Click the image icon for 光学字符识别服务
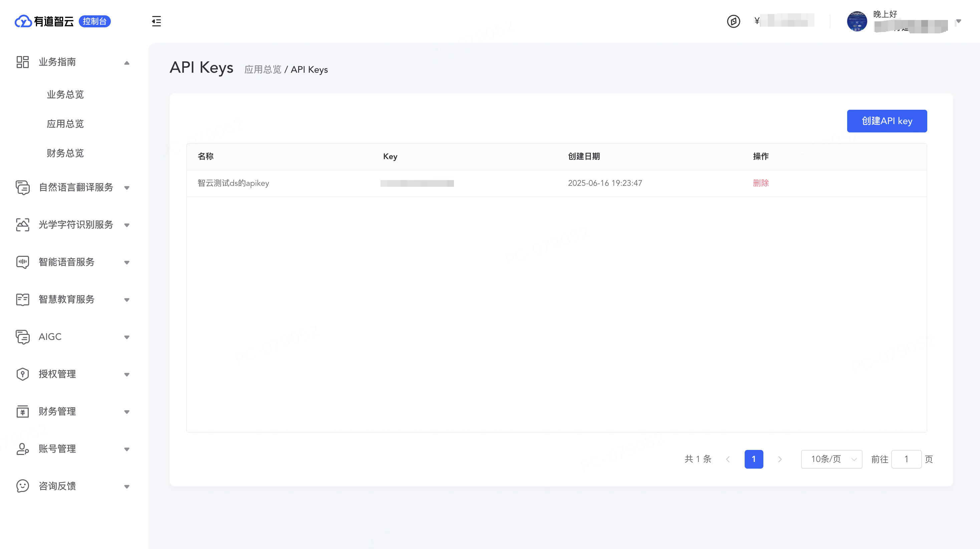 click(22, 225)
